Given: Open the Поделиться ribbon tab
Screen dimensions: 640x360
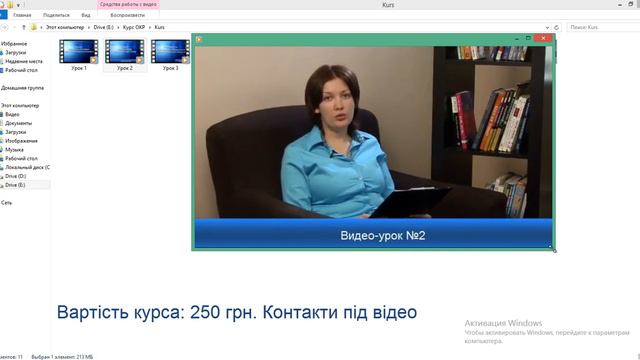Looking at the screenshot, I should pyautogui.click(x=56, y=15).
